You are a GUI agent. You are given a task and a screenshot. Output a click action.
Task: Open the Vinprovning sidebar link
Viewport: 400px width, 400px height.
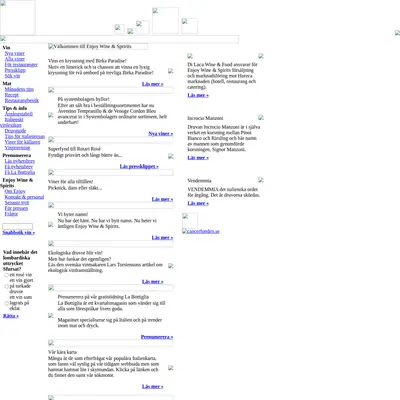(x=17, y=148)
